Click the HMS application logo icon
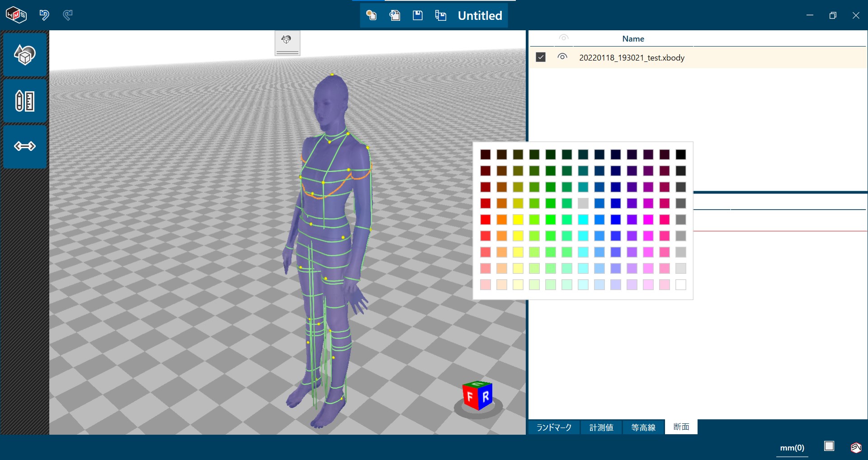This screenshot has width=868, height=460. (x=16, y=15)
